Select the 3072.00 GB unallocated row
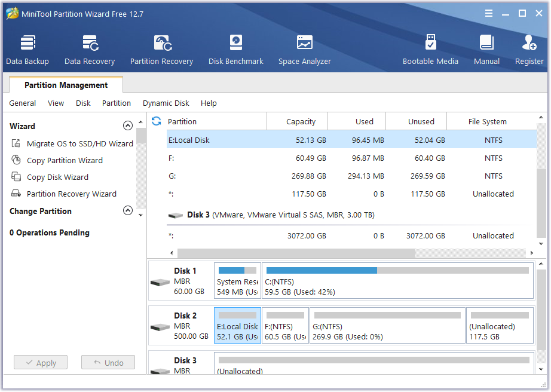 click(x=351, y=235)
